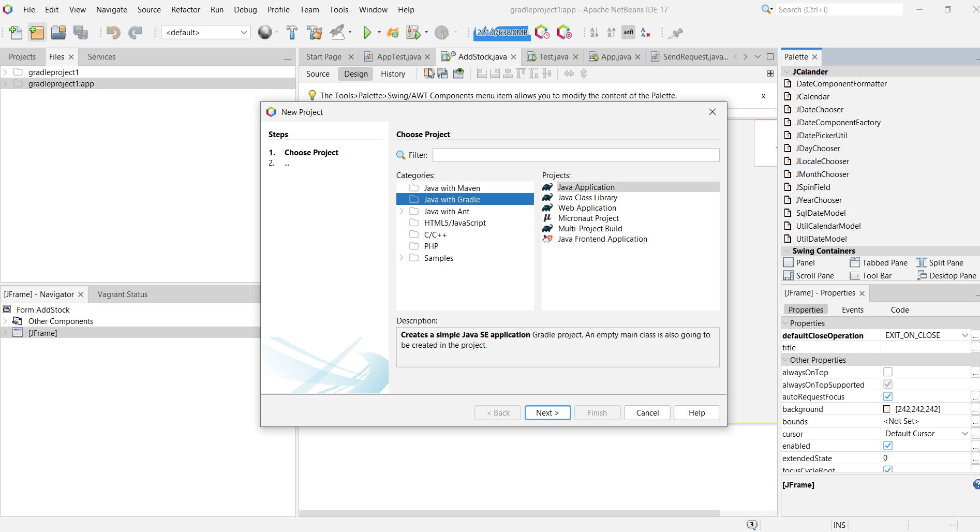
Task: Click the Preview Design eye icon
Action: point(458,73)
